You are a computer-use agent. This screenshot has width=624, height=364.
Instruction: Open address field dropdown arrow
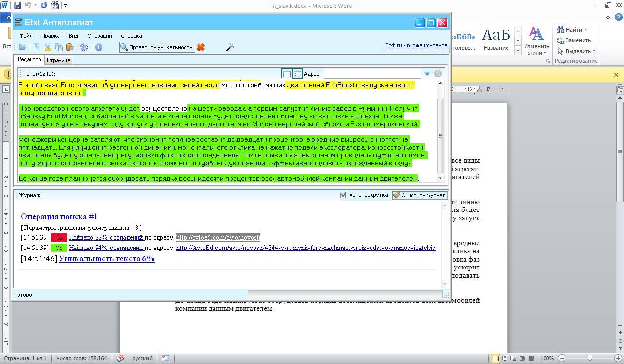pyautogui.click(x=427, y=74)
